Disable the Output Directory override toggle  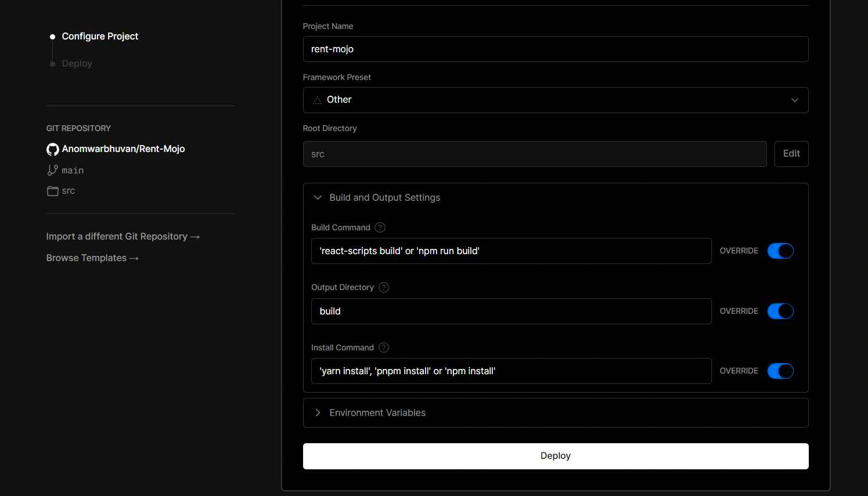click(x=780, y=311)
